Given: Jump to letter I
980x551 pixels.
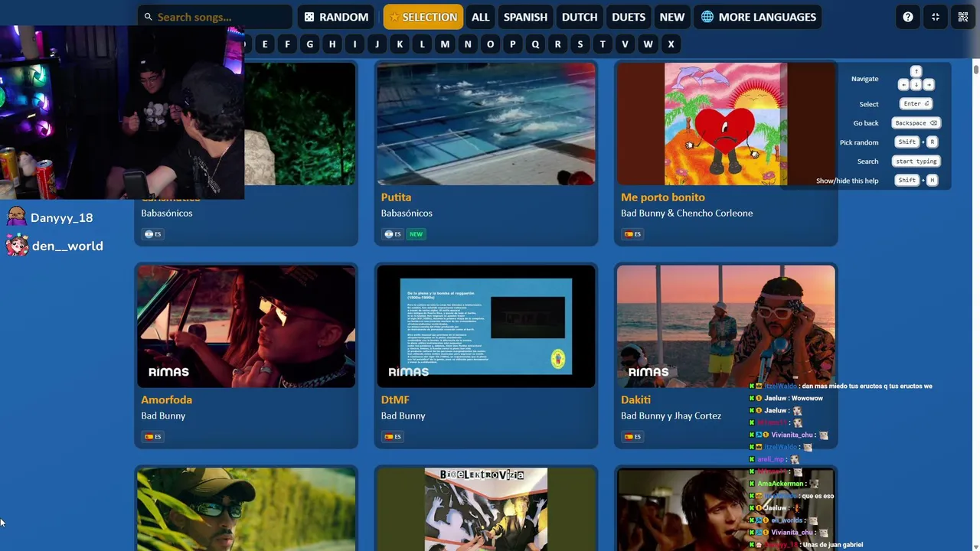Looking at the screenshot, I should coord(354,44).
